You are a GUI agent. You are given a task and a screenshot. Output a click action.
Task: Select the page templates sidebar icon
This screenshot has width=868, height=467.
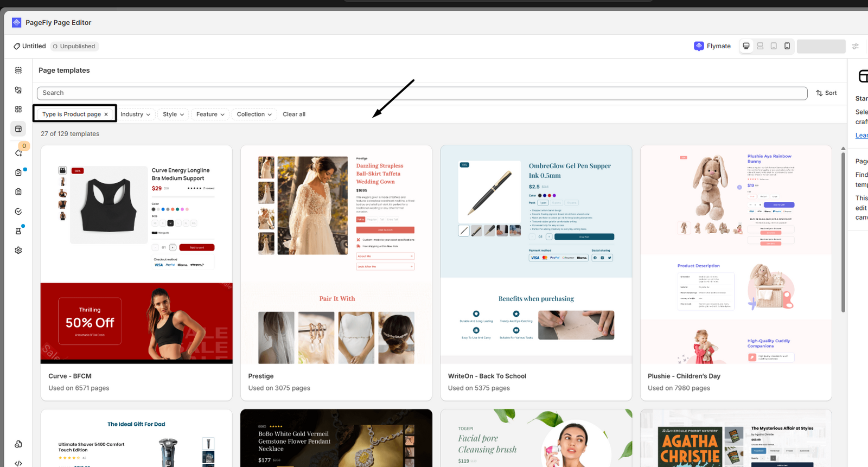pos(18,129)
